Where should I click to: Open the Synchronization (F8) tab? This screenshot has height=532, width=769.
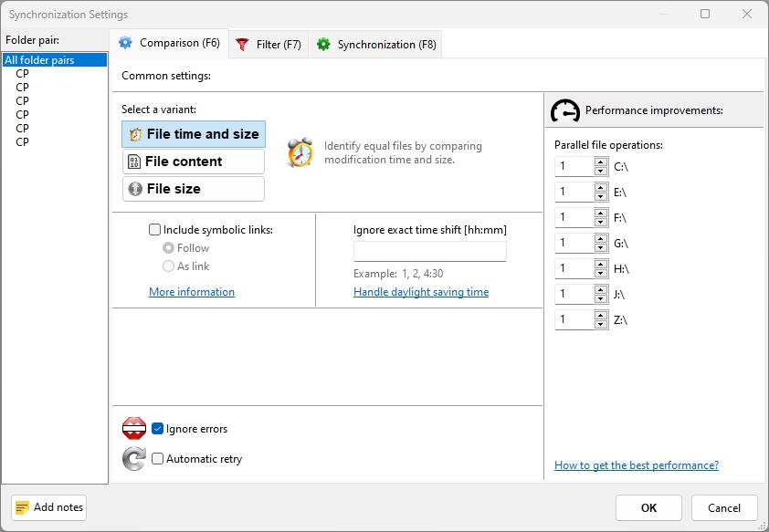point(375,45)
